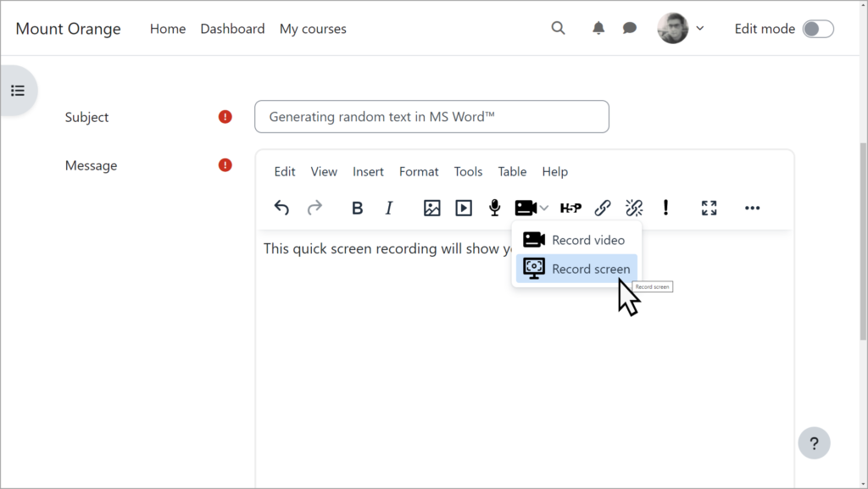Click the Insert link icon
This screenshot has height=489, width=868.
(603, 208)
